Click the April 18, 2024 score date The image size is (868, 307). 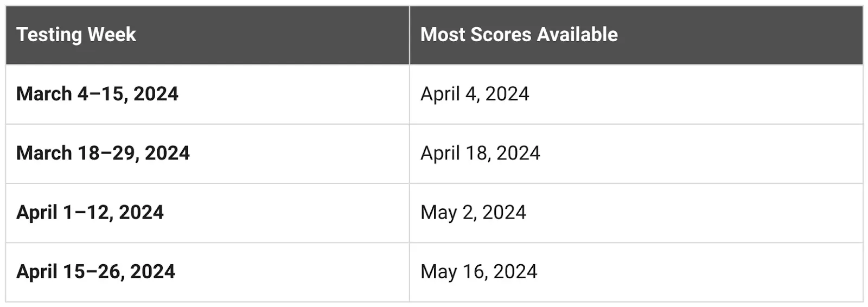click(x=480, y=153)
